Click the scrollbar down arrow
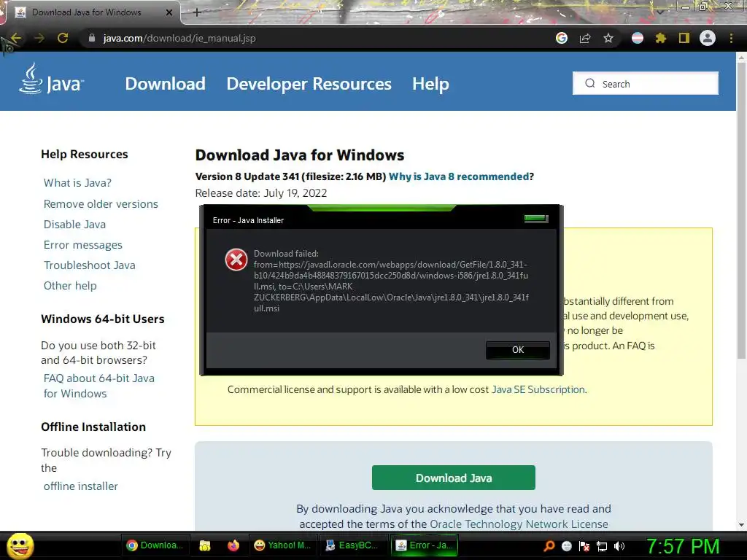Image resolution: width=747 pixels, height=560 pixels. coord(741,525)
